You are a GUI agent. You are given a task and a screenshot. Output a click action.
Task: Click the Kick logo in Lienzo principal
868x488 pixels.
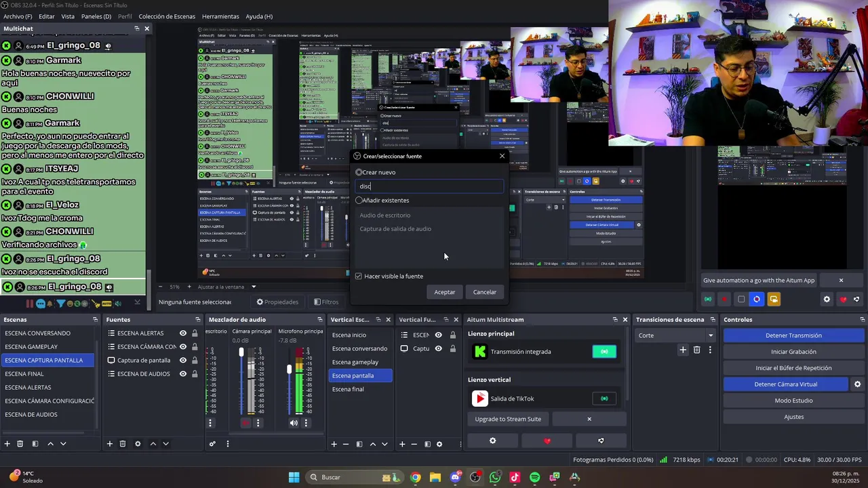(x=480, y=352)
